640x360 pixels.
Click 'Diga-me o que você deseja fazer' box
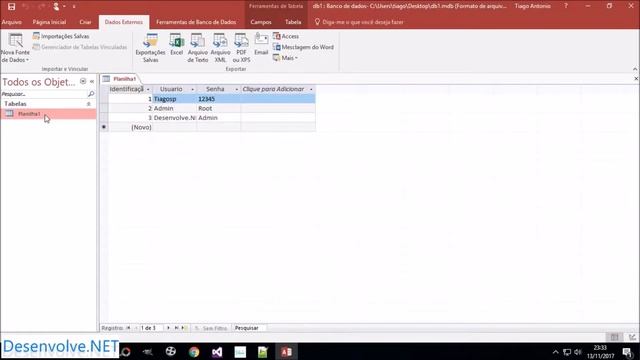pos(359,22)
